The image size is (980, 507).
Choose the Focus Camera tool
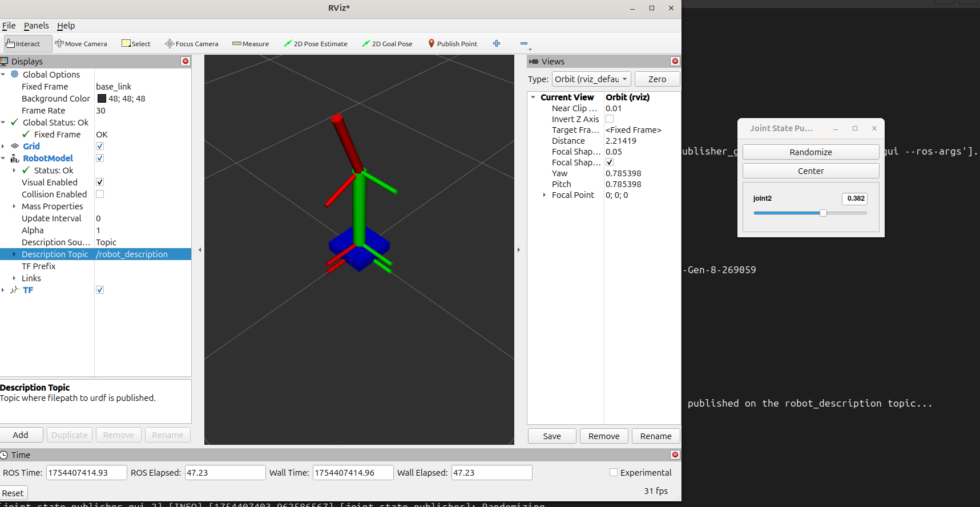192,44
